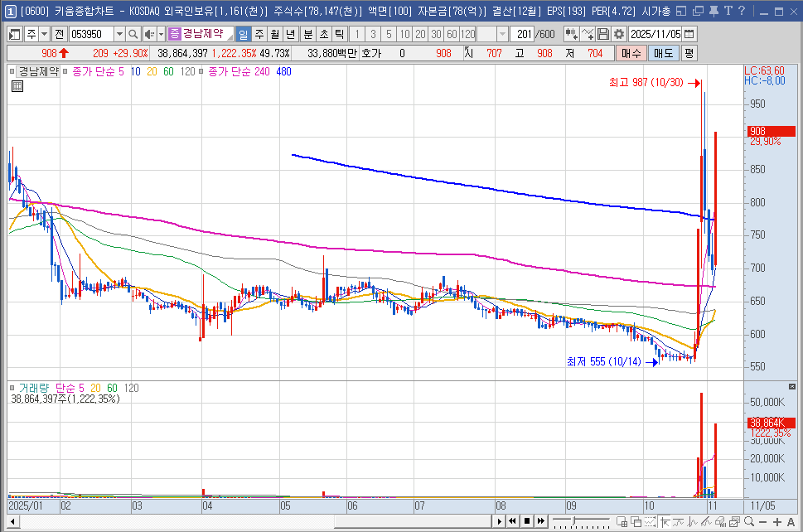Pin the window with the pushpin icon
This screenshot has height=532, width=803.
[x=714, y=11]
